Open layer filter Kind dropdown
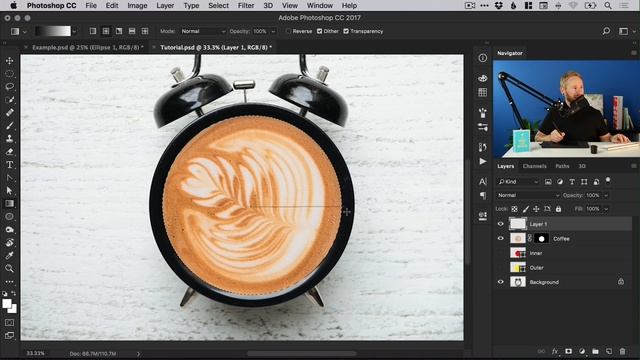The width and height of the screenshot is (640, 360). tap(518, 182)
